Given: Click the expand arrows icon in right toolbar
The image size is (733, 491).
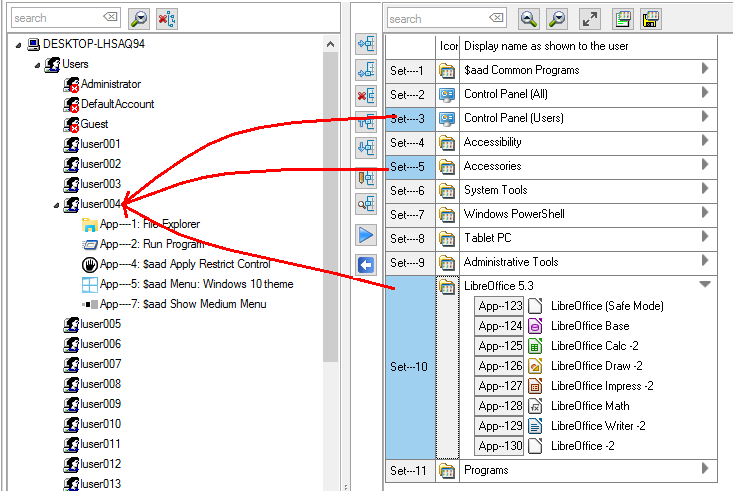Looking at the screenshot, I should [x=590, y=19].
